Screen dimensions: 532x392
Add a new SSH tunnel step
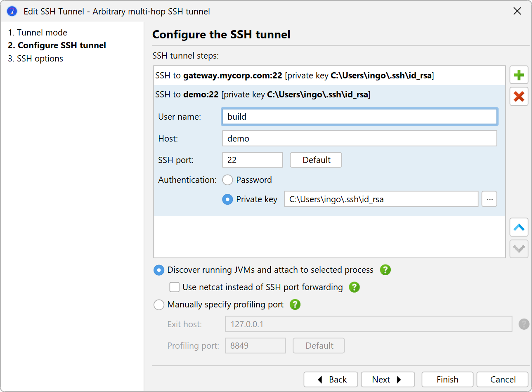coord(519,75)
